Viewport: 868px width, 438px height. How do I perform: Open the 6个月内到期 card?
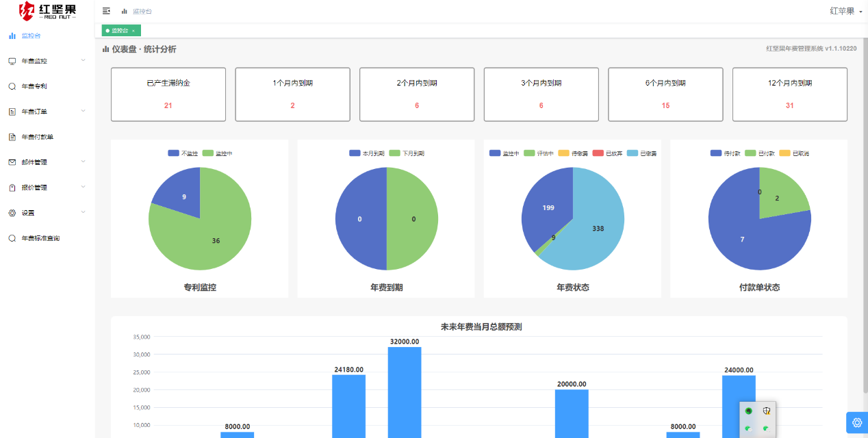click(x=665, y=94)
